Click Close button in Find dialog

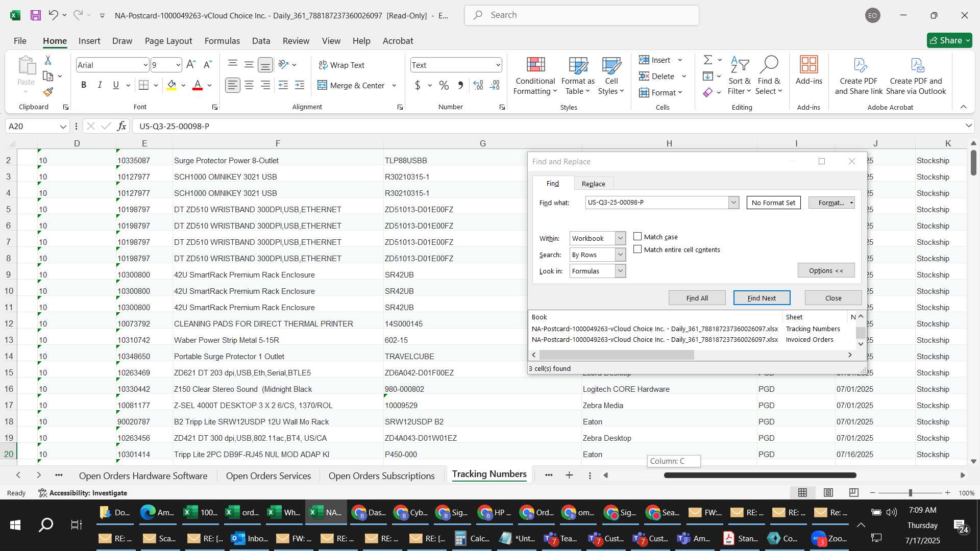833,298
